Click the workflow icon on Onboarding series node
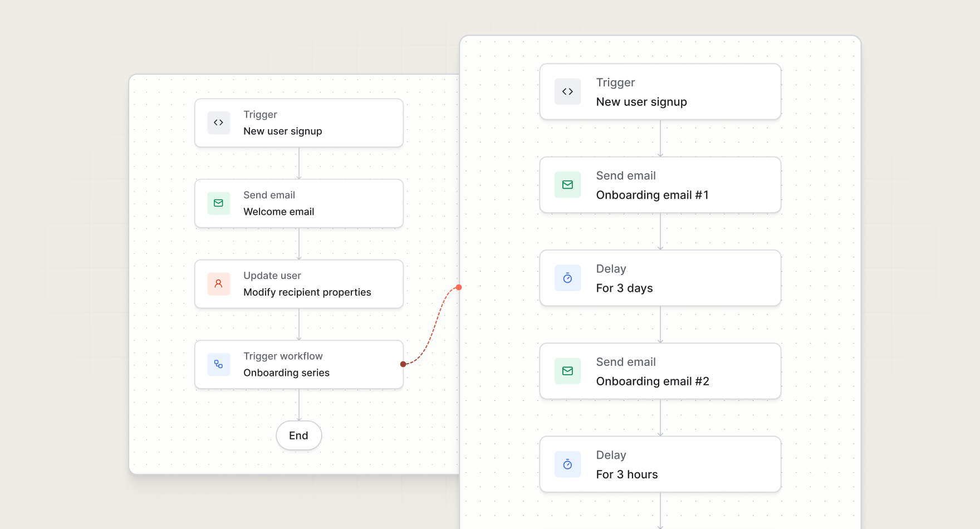Viewport: 980px width, 529px height. 219,365
